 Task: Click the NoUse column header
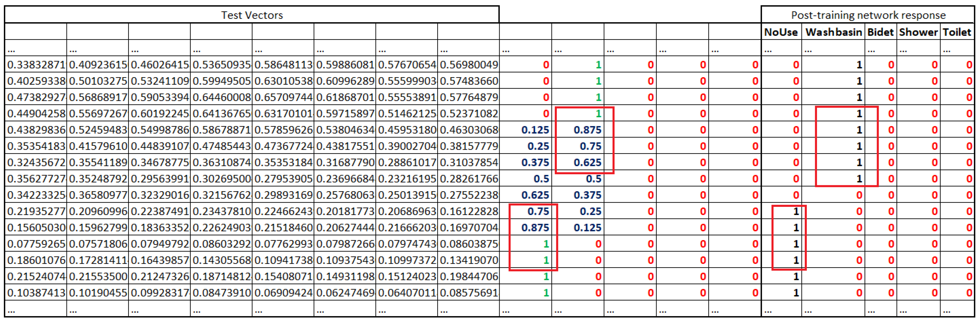click(781, 32)
